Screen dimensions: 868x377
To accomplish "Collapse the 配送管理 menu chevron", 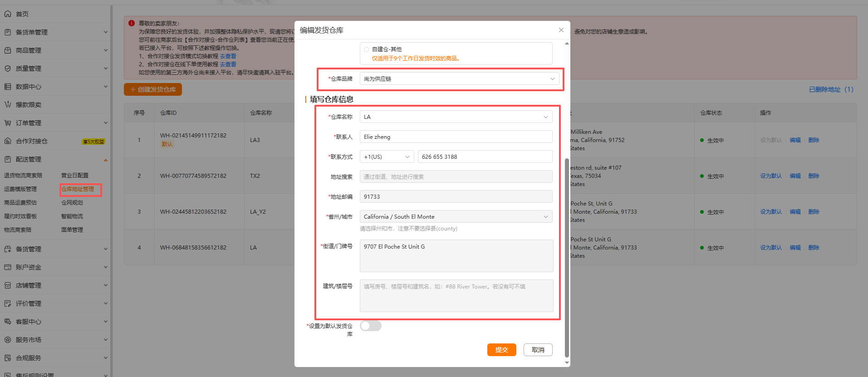I will 106,160.
